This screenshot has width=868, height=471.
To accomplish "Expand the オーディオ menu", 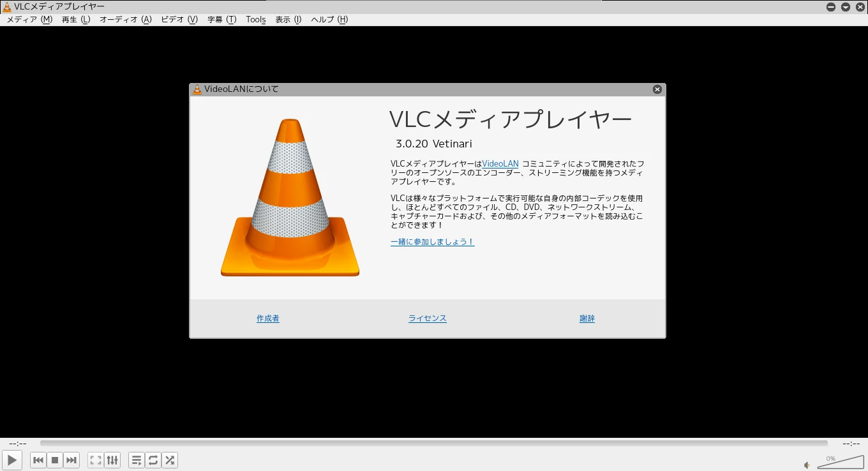I will click(125, 20).
